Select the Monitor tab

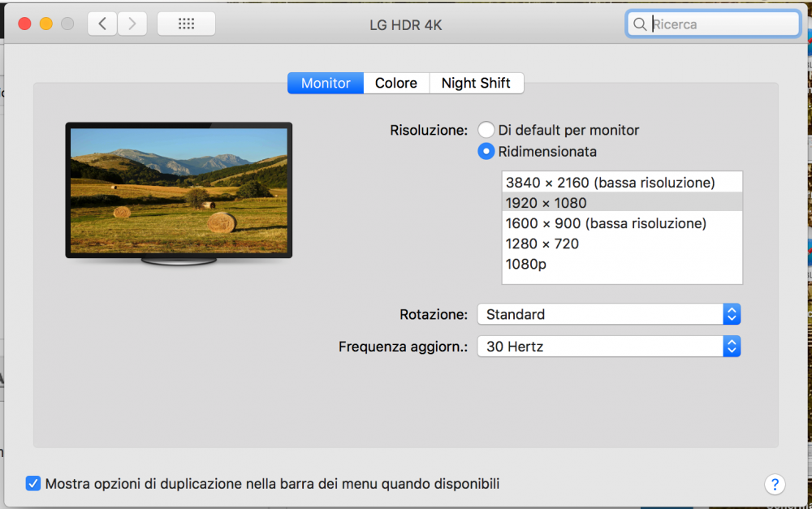[x=326, y=83]
